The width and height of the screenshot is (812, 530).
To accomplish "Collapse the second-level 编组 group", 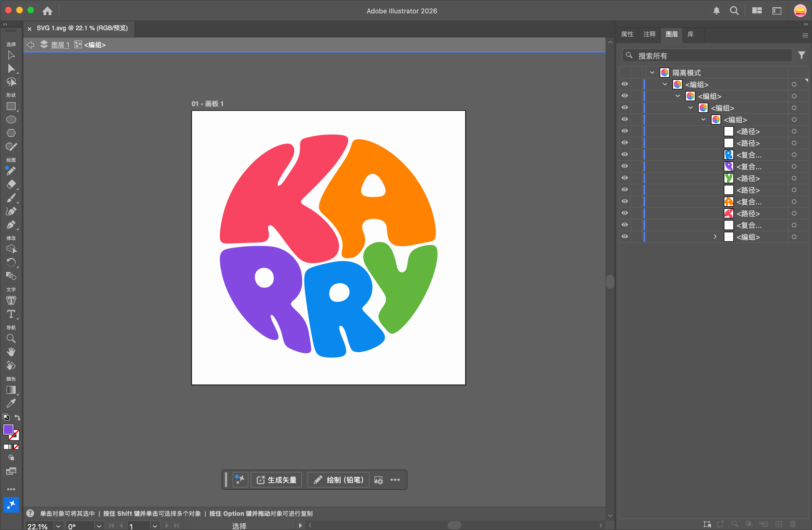I will click(x=678, y=96).
